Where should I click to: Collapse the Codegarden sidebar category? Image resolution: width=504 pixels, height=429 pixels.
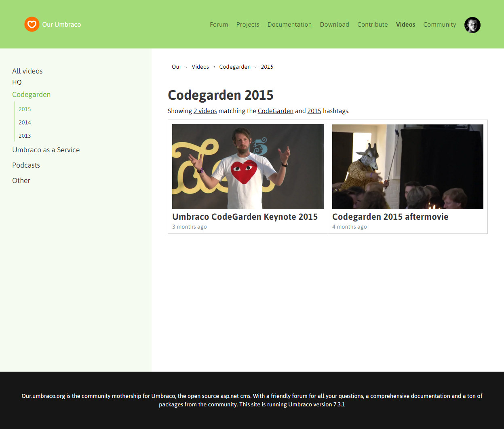32,95
